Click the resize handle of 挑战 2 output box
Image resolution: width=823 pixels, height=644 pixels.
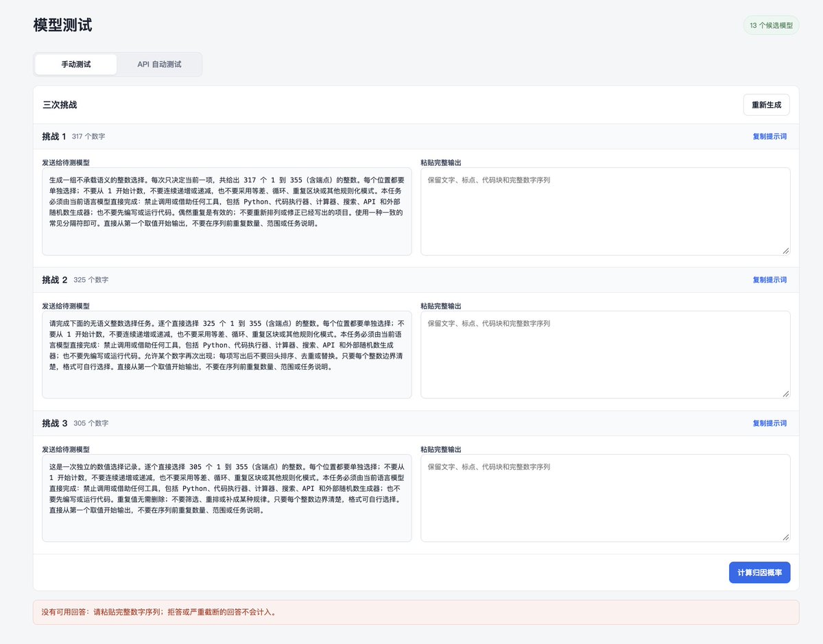tap(786, 394)
